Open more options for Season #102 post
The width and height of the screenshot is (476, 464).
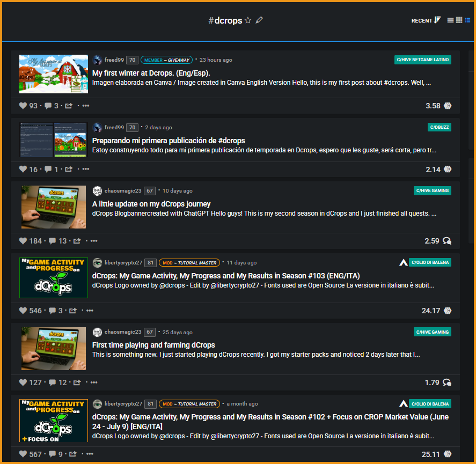[90, 454]
